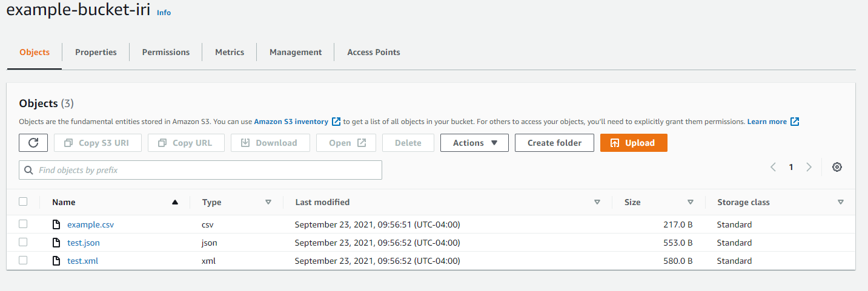Click the Open button
Viewport: 868px width, 291px height.
click(x=346, y=143)
